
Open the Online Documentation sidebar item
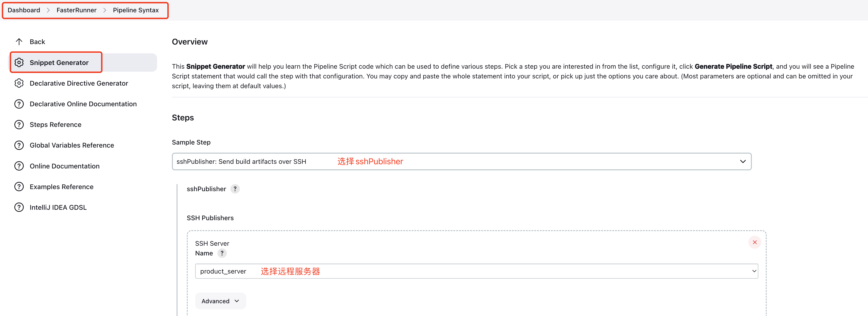pos(64,166)
